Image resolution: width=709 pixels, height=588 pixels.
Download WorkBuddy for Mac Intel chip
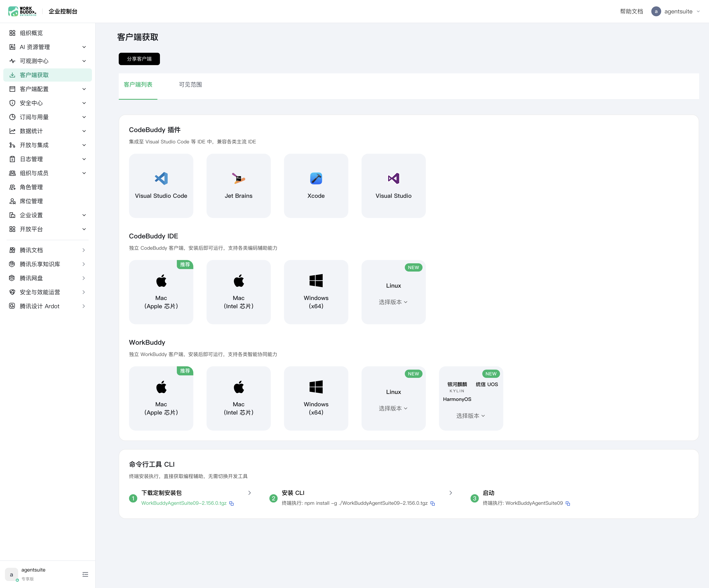(x=238, y=398)
